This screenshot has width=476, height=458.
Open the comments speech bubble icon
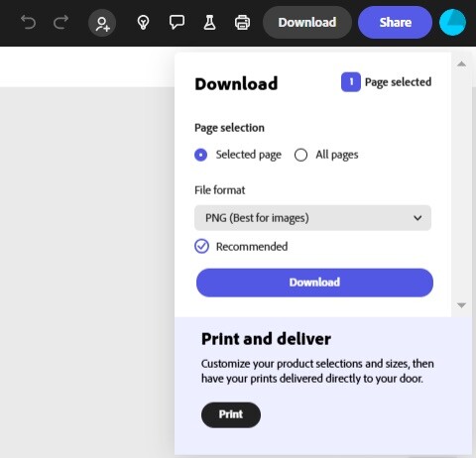(177, 23)
